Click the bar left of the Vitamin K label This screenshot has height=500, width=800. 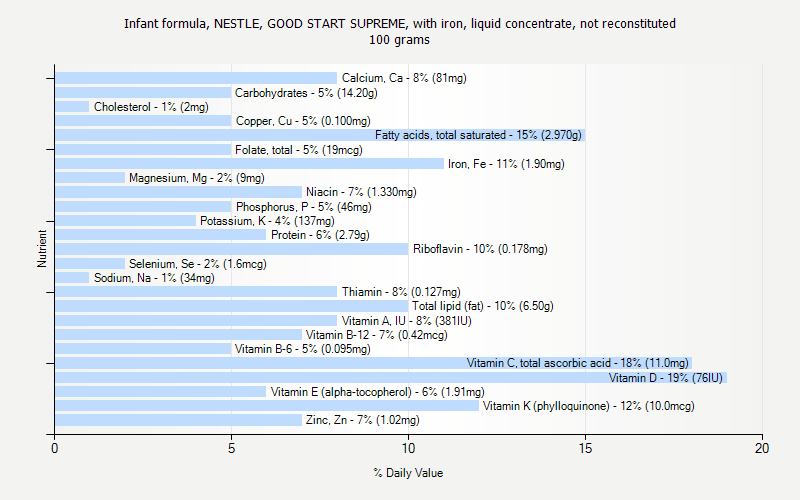[x=267, y=406]
